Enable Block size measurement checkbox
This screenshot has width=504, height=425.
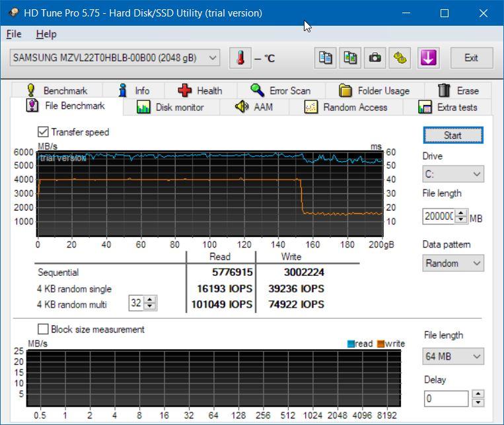coord(43,329)
